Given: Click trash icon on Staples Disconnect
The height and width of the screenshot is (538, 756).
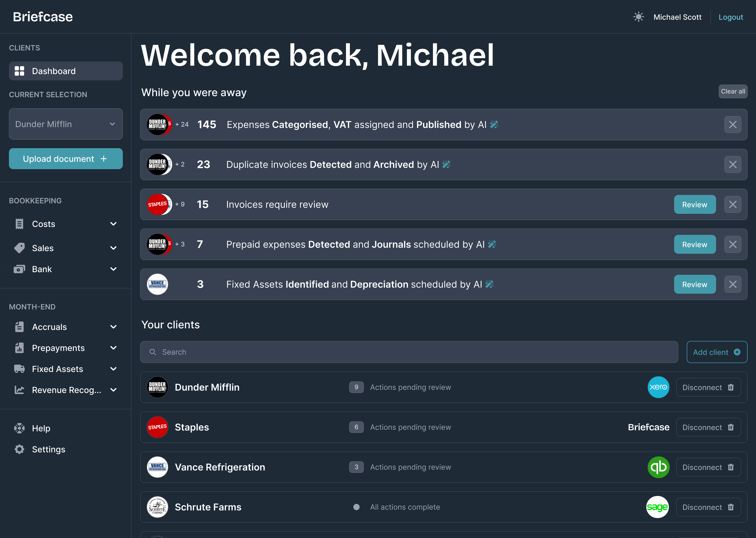Looking at the screenshot, I should tap(731, 427).
